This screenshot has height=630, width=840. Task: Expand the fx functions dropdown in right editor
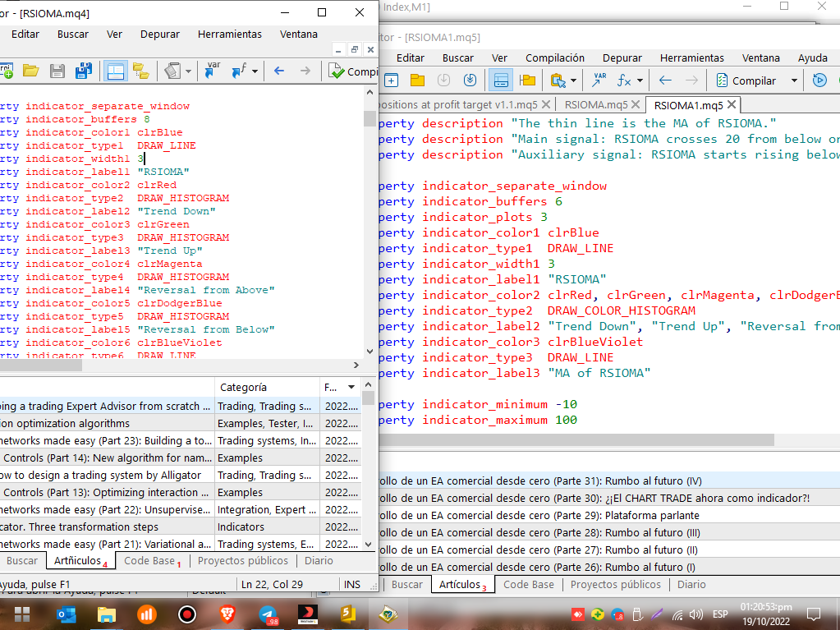point(640,80)
